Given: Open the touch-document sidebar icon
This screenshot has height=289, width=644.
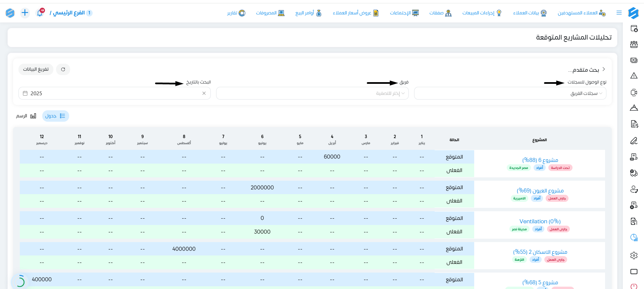Looking at the screenshot, I should 634,221.
